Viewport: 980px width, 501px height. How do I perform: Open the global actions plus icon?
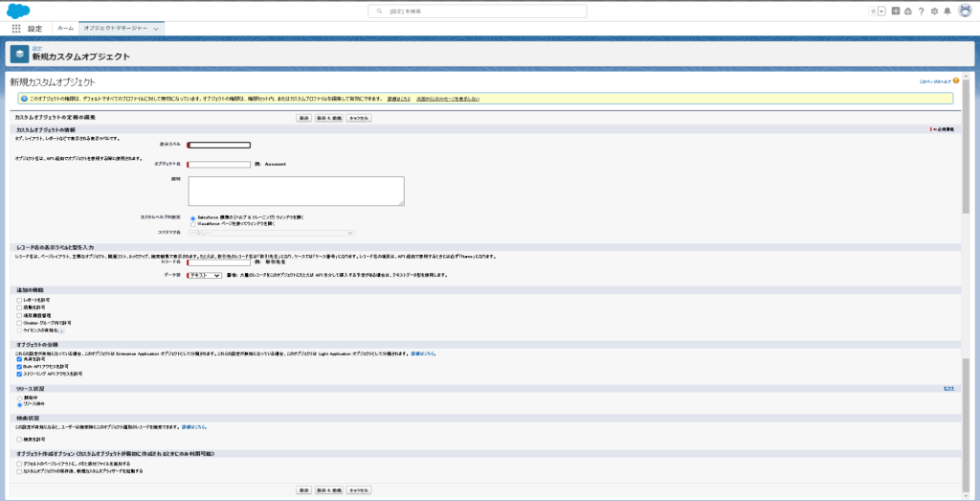[x=895, y=11]
